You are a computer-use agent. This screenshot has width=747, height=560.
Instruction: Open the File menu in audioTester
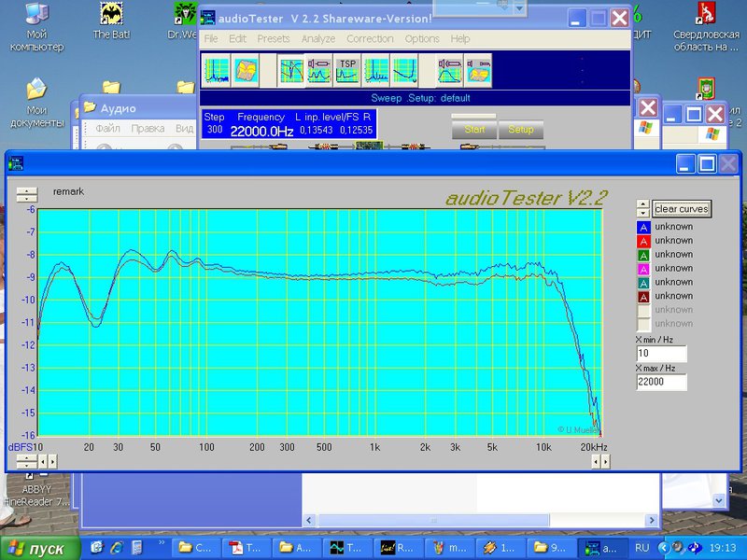pos(211,38)
